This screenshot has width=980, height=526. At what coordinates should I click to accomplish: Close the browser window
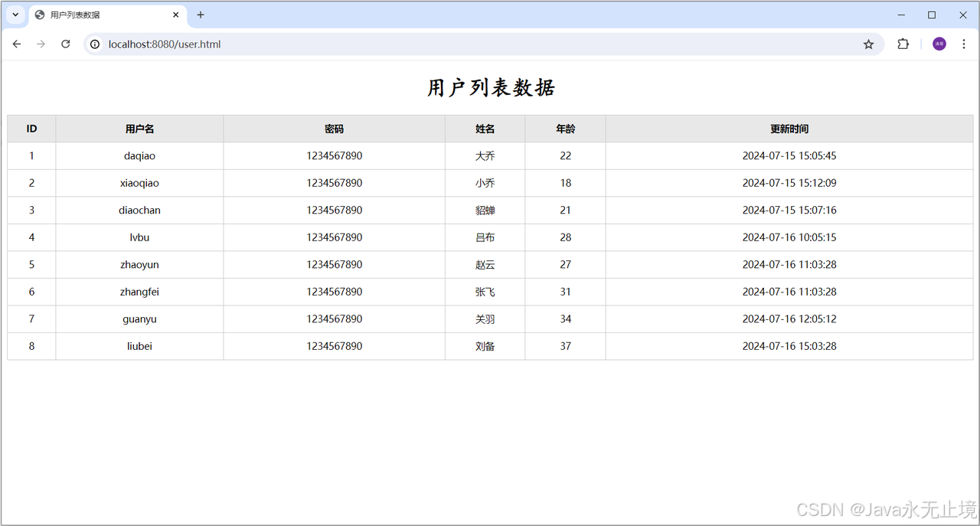963,15
